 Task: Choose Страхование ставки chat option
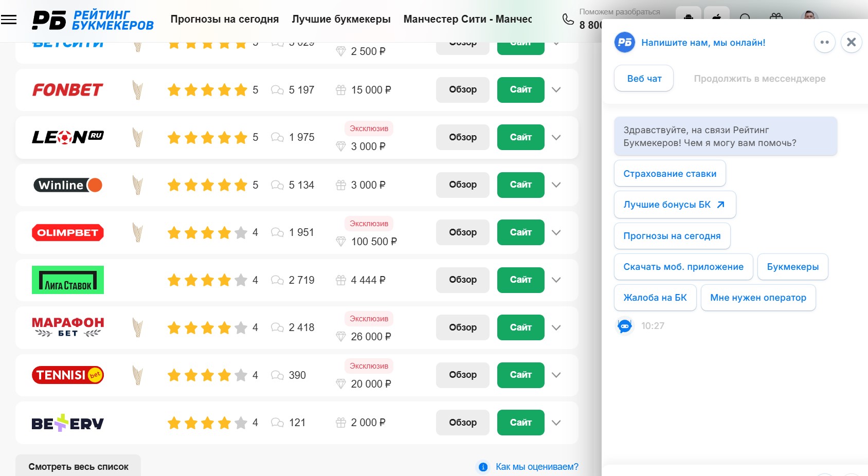[670, 174]
